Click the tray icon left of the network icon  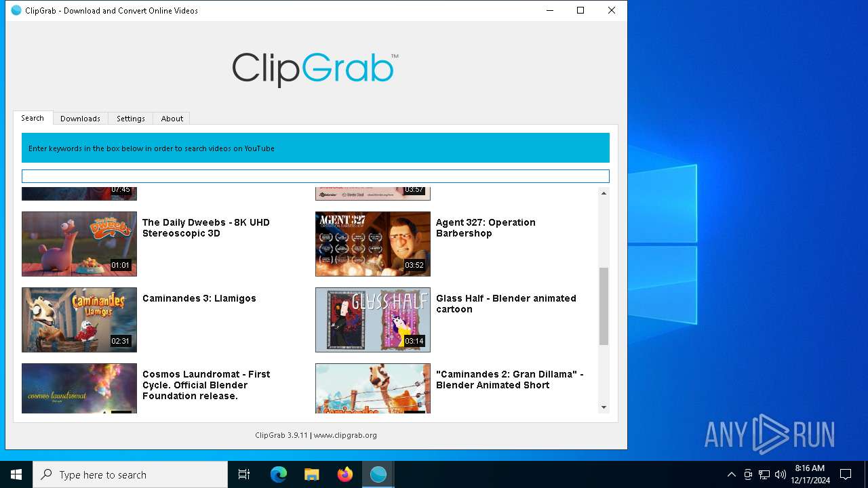pos(748,474)
